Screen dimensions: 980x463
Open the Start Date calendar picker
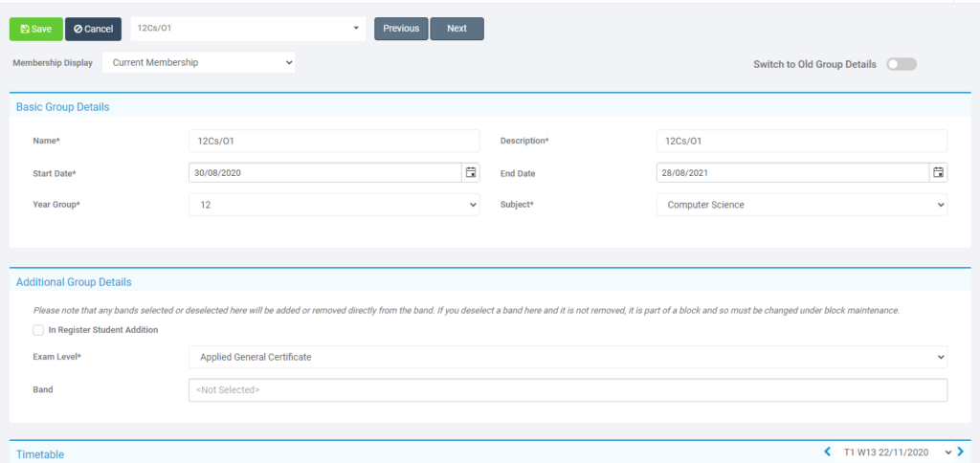471,173
